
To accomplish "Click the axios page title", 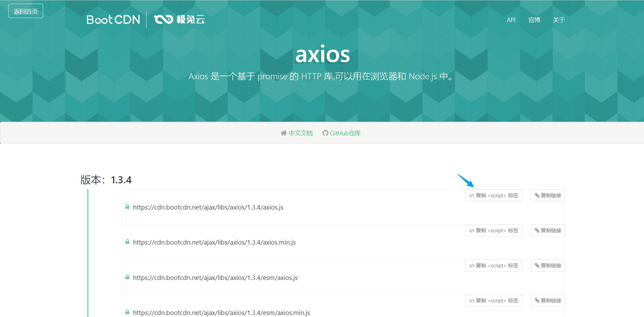I will click(x=323, y=54).
